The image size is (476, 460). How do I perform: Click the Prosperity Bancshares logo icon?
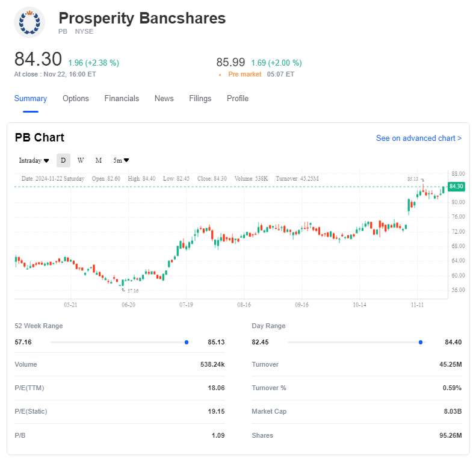(x=29, y=22)
